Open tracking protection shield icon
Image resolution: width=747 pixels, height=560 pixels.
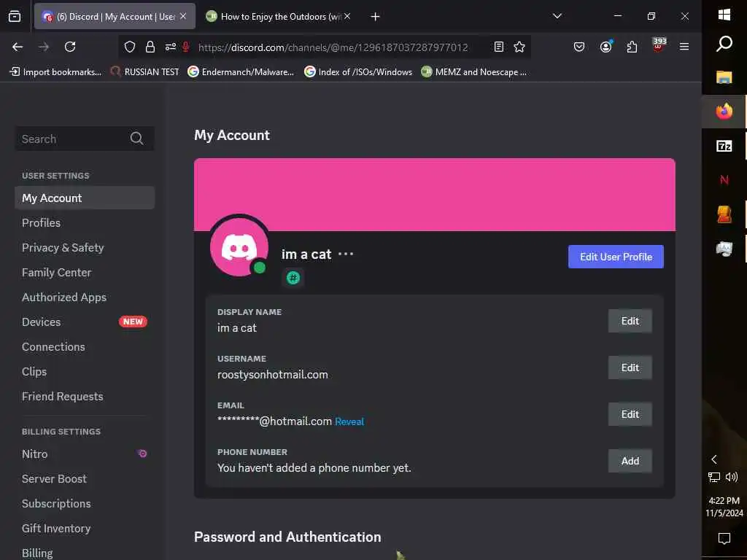(130, 47)
